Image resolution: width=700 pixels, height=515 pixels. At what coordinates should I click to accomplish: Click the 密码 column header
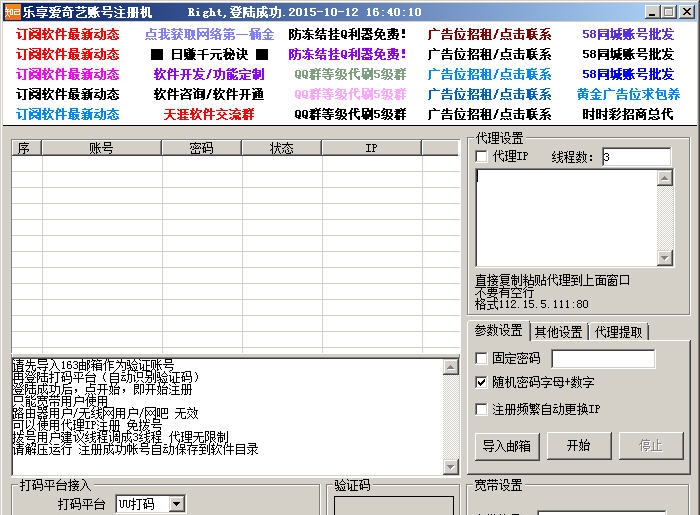(x=201, y=148)
